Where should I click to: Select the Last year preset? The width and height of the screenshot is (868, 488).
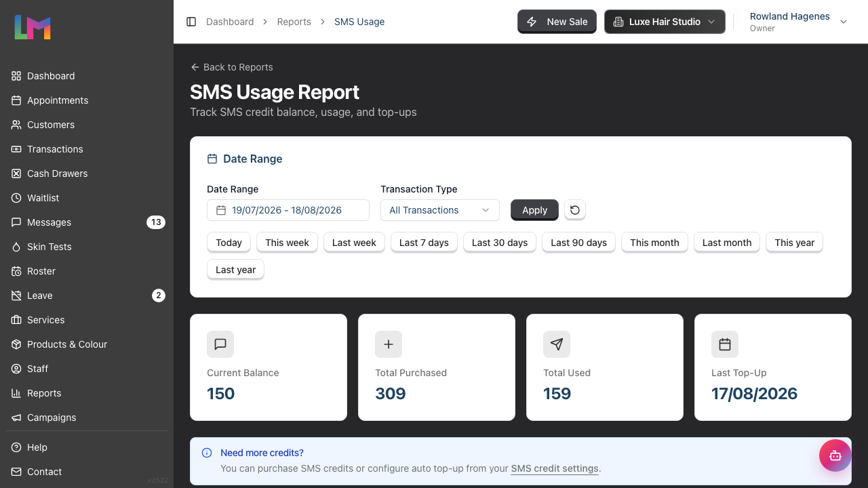tap(235, 270)
